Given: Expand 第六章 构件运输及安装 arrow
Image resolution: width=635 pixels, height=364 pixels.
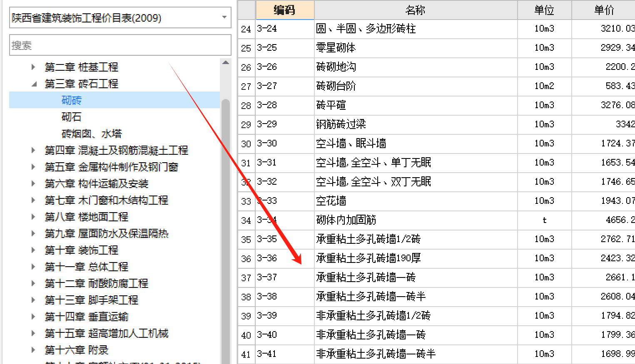Looking at the screenshot, I should (x=33, y=183).
